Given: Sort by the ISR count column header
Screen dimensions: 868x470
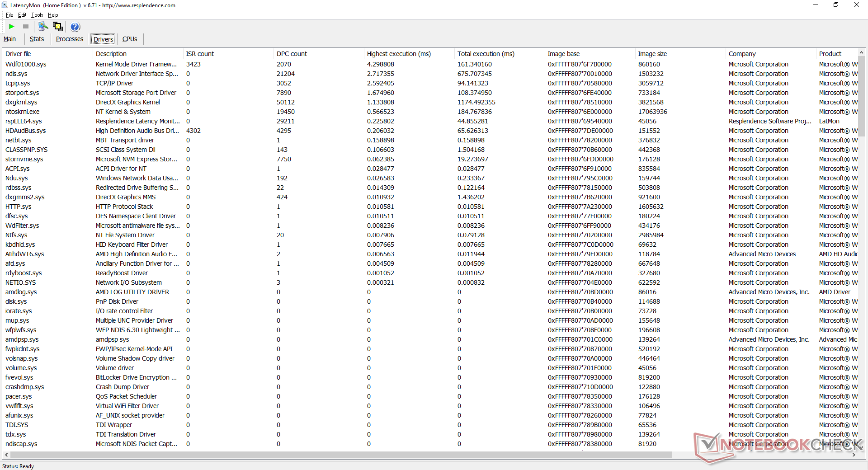Looking at the screenshot, I should click(x=228, y=54).
